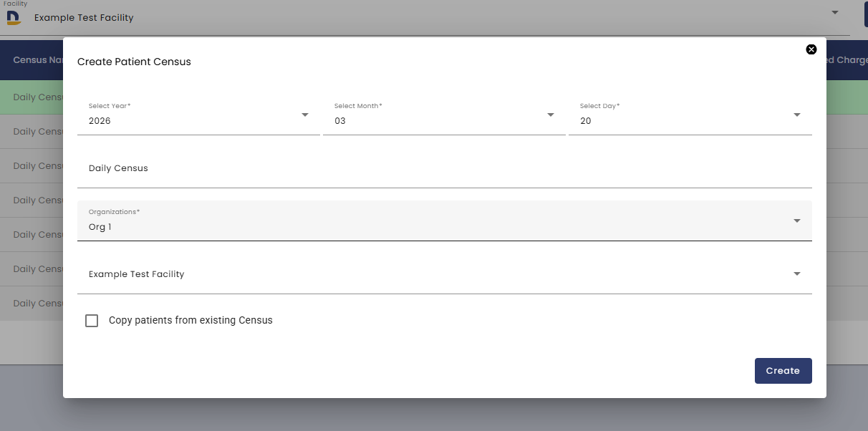Select the 2026 year value

click(x=100, y=121)
